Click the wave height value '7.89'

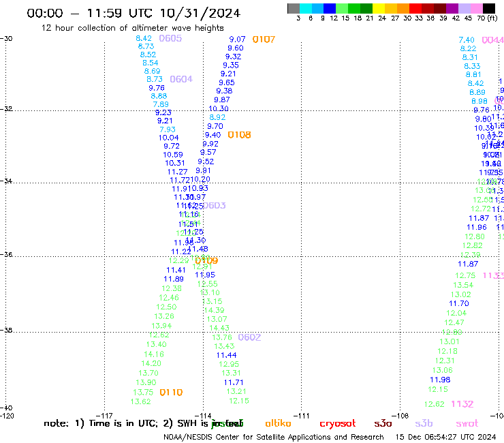pos(161,104)
